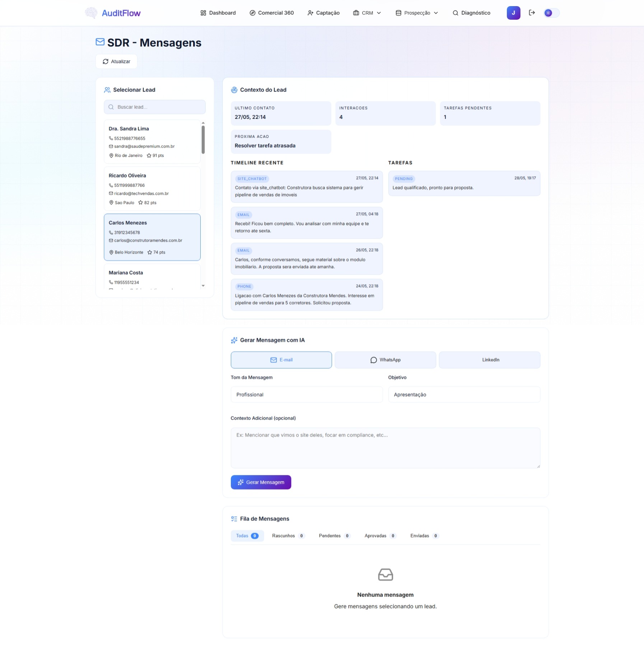
Task: Click the location pin beside Belo Horizonte
Action: (x=111, y=252)
